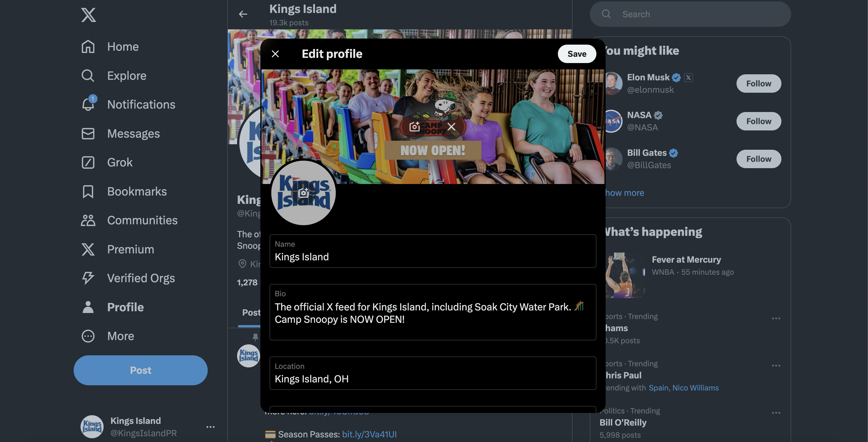This screenshot has width=868, height=442.
Task: Click the @NASA handle
Action: (642, 128)
